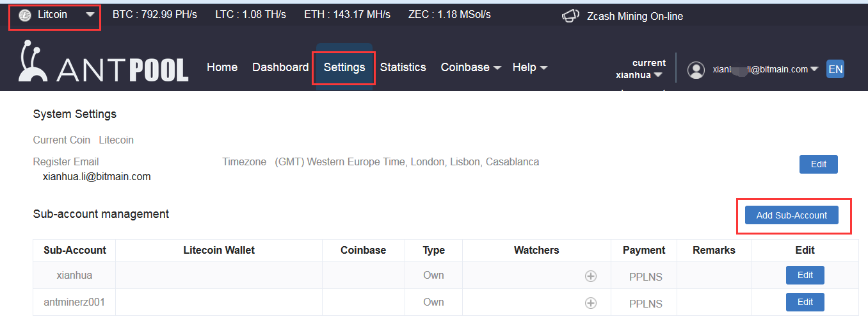The image size is (868, 330).
Task: Add watcher for xianhua sub-account
Action: pyautogui.click(x=591, y=276)
